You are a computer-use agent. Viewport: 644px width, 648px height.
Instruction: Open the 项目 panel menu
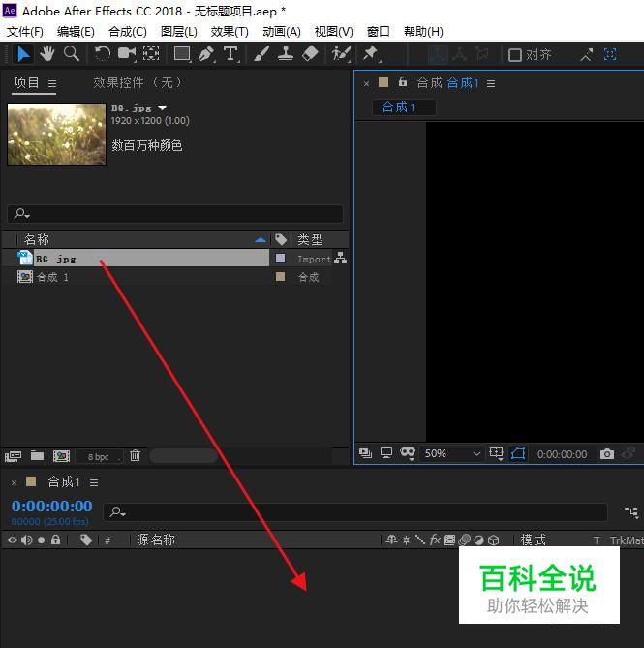[52, 84]
